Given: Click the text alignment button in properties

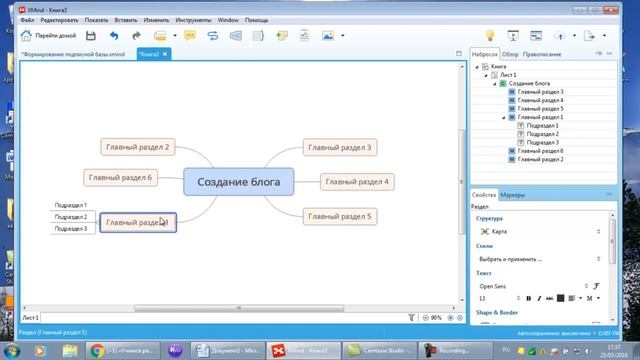Looking at the screenshot, I should coord(571,298).
